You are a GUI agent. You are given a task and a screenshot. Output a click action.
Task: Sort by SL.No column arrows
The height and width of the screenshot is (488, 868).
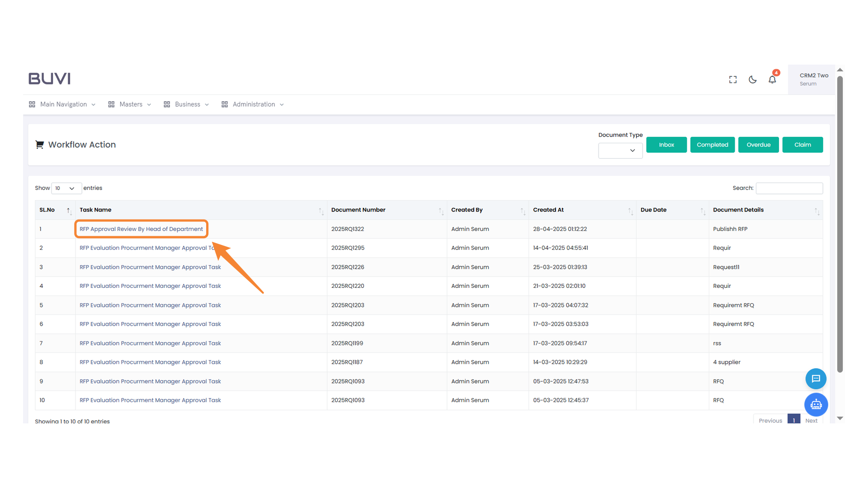click(x=69, y=211)
